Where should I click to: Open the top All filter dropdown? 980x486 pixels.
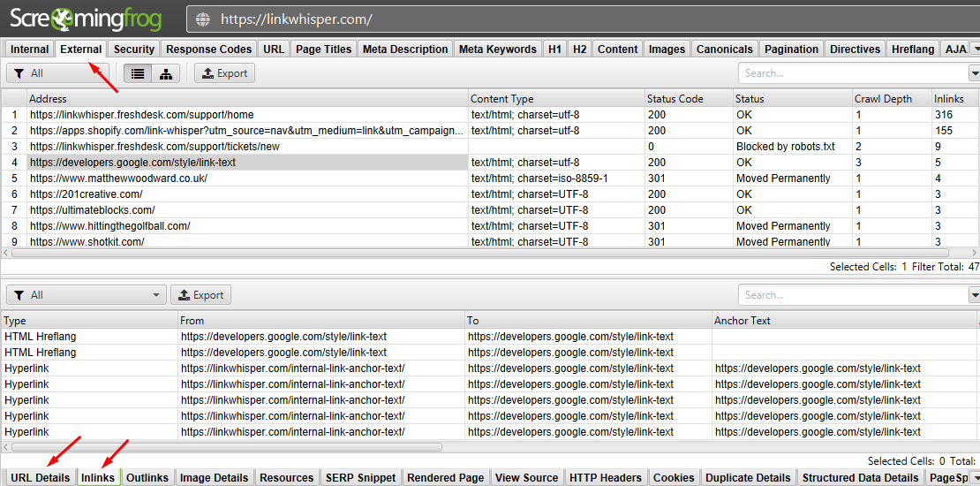click(57, 73)
